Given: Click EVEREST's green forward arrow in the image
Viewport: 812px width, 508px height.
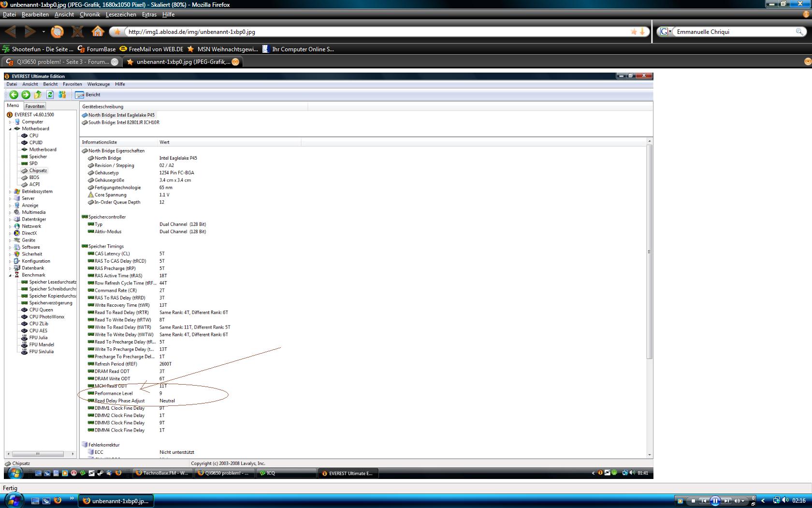Looking at the screenshot, I should coord(26,95).
